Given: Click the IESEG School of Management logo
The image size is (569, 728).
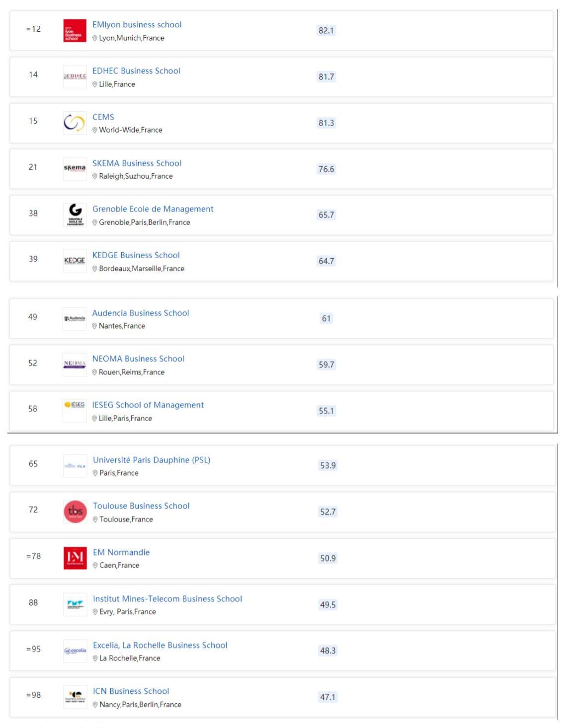Looking at the screenshot, I should [75, 411].
